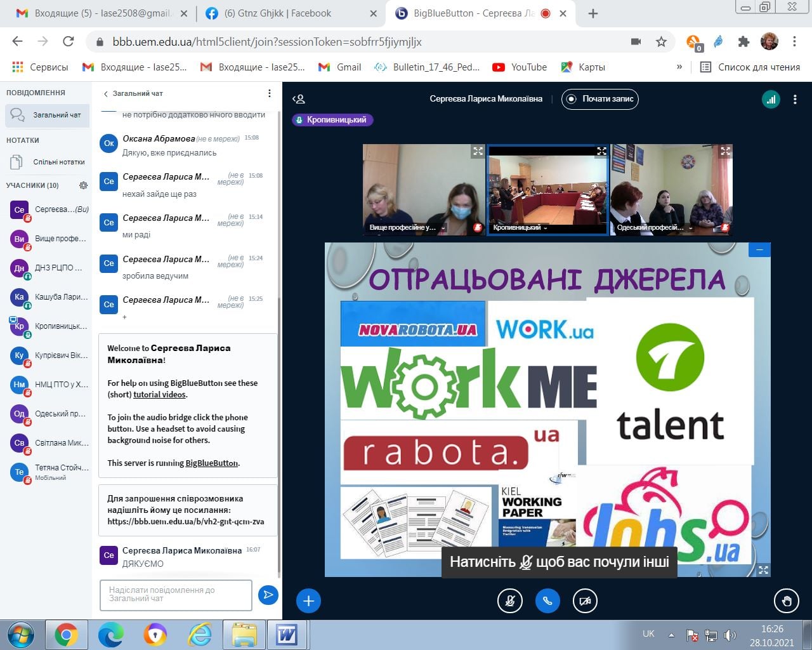
Task: Open File Explorer from taskbar
Action: 244,635
